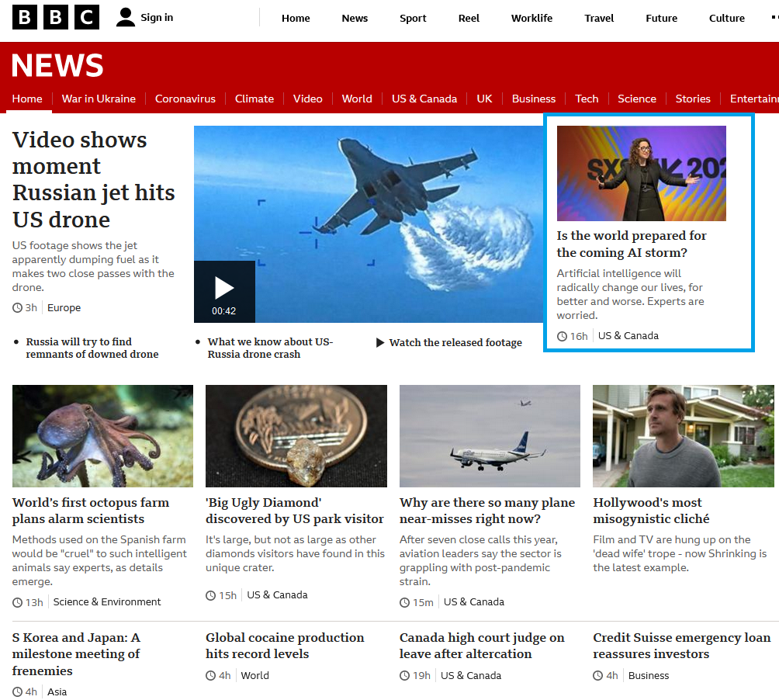This screenshot has height=700, width=779.
Task: Click the Big Ugly Diamond coin image
Action: tap(296, 435)
